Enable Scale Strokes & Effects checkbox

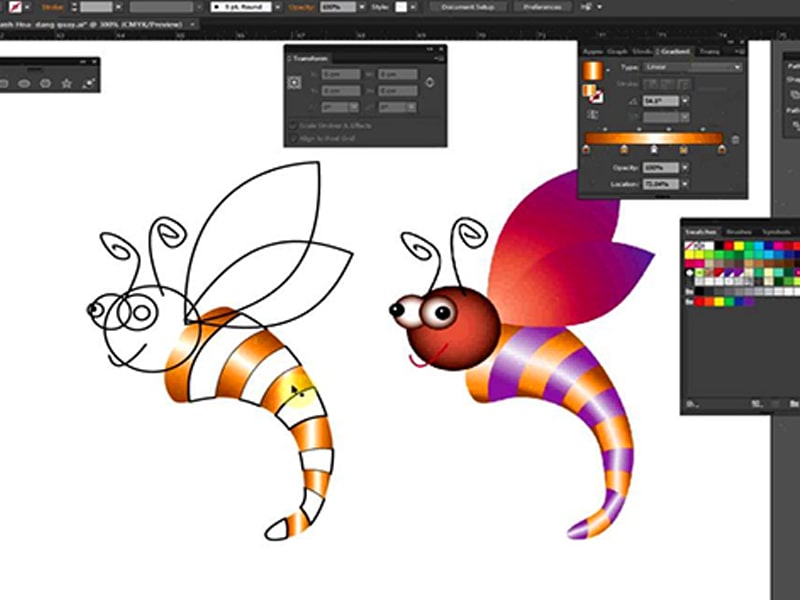pyautogui.click(x=292, y=126)
